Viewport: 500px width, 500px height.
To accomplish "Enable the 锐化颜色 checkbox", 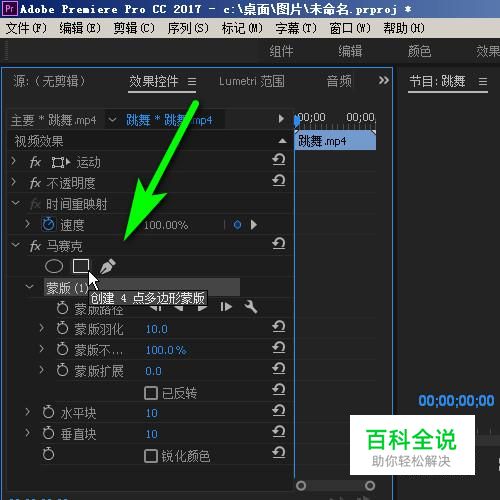I will [x=151, y=456].
